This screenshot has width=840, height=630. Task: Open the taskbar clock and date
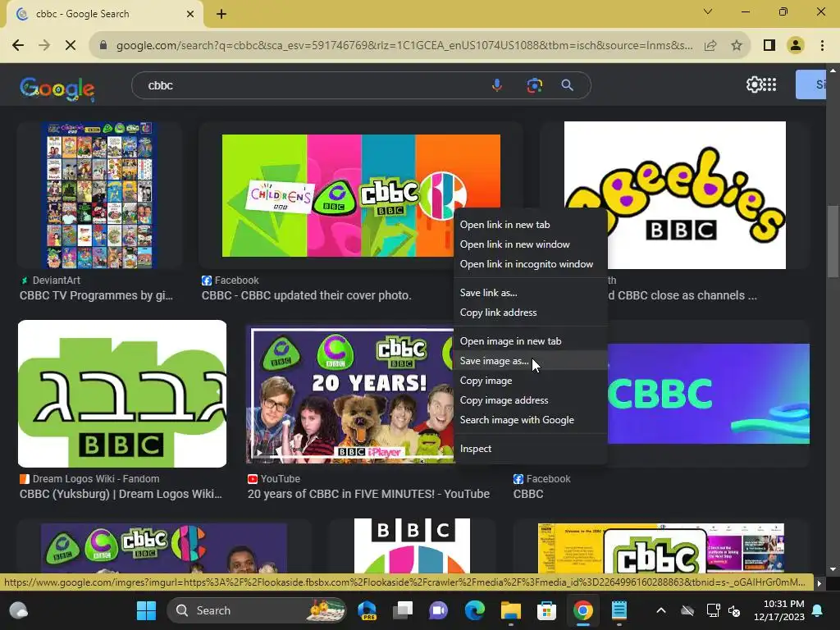coord(779,610)
